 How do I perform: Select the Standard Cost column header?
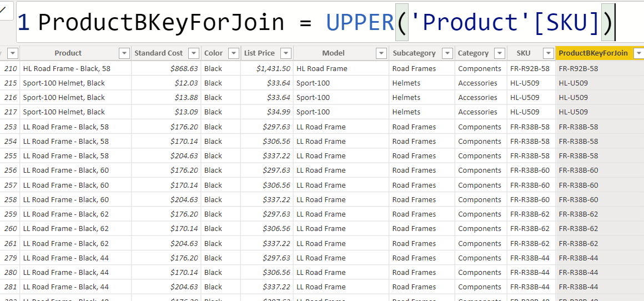[158, 53]
